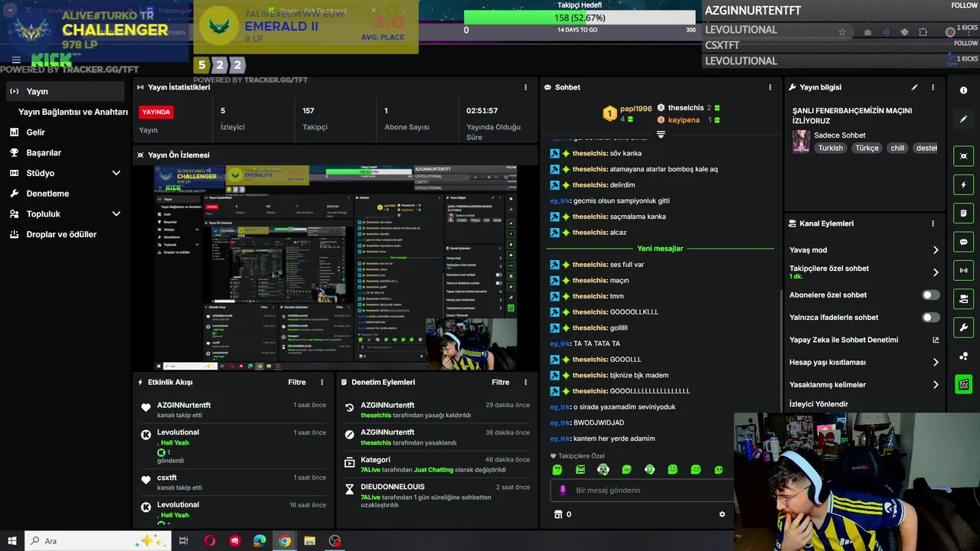Click the chill tag chip
This screenshot has width=980, height=551.
point(897,148)
